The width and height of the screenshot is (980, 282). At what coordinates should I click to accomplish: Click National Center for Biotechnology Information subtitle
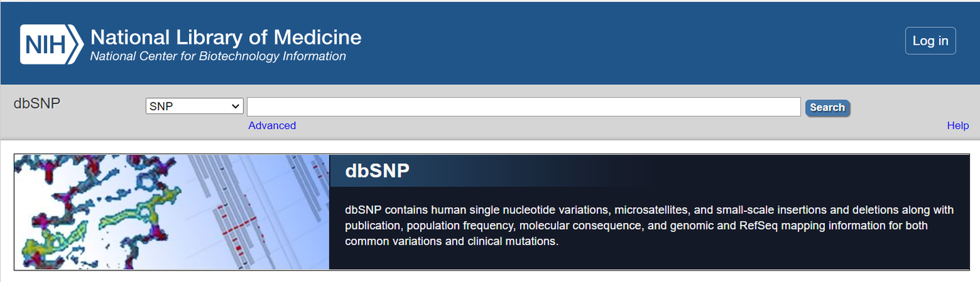218,56
